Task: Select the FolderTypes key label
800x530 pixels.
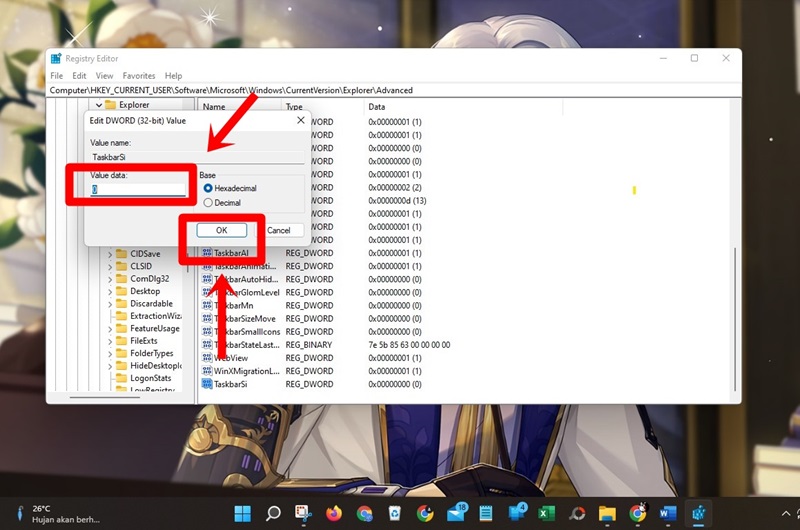Action: click(152, 353)
